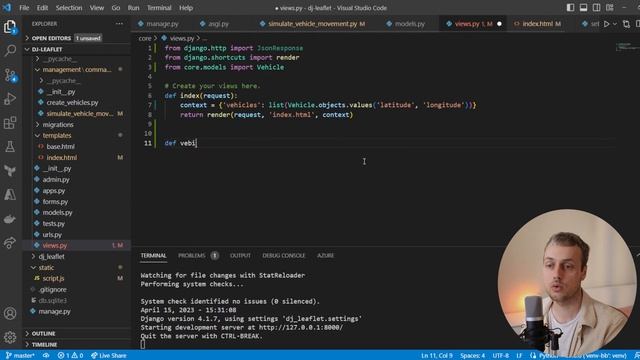Switch to the index.html editor tab
Screen dimensions: 640x360
[x=538, y=24]
